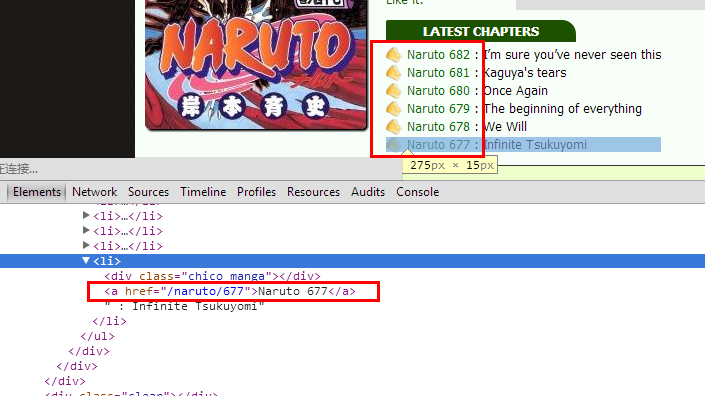The width and height of the screenshot is (705, 396).
Task: Click the chapter icon beside Naruto 679
Action: (393, 108)
